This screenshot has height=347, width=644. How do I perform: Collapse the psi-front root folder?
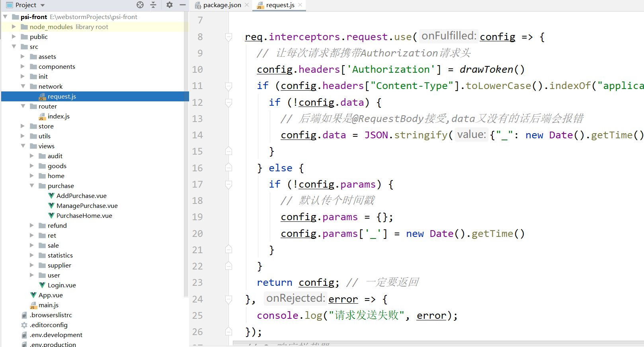[5, 17]
